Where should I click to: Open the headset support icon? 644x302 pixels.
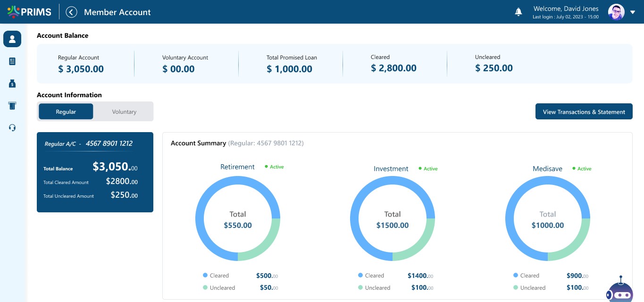point(12,128)
